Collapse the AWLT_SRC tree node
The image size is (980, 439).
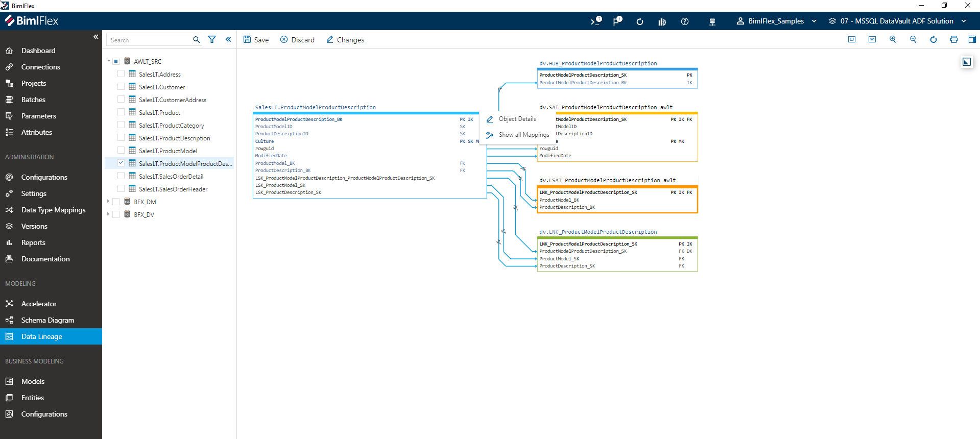pos(109,61)
